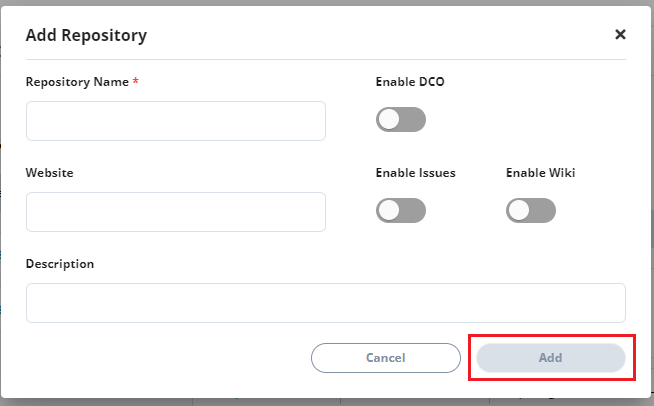Click the Add Repository dialog title
Viewport: 654px width, 406px height.
(87, 36)
